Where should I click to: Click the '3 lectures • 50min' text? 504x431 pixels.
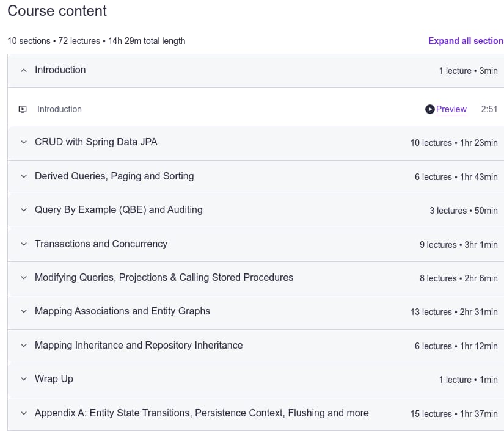tap(464, 211)
